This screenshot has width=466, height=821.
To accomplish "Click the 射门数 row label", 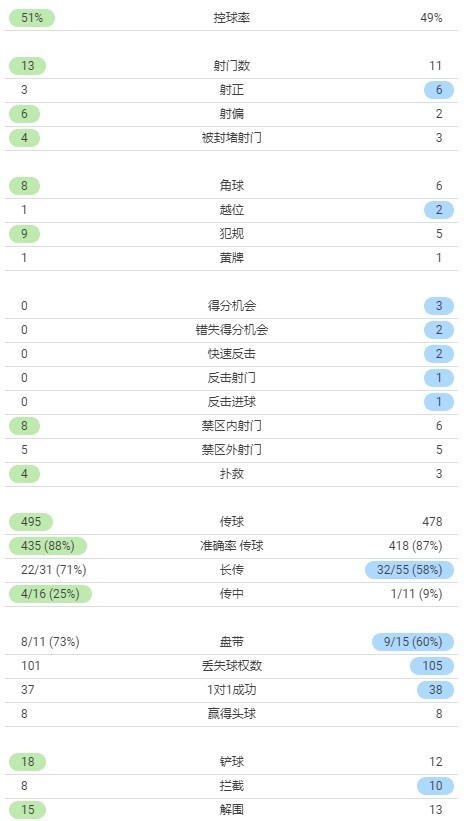I will coord(232,66).
